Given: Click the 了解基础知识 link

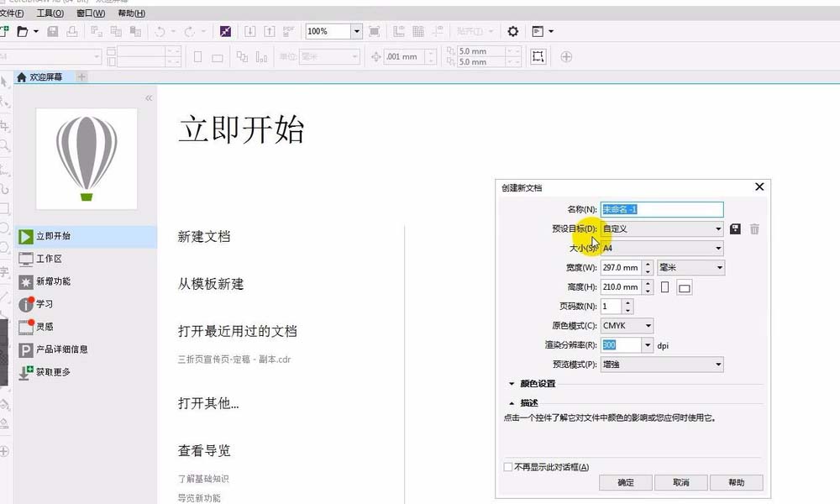Looking at the screenshot, I should (203, 479).
